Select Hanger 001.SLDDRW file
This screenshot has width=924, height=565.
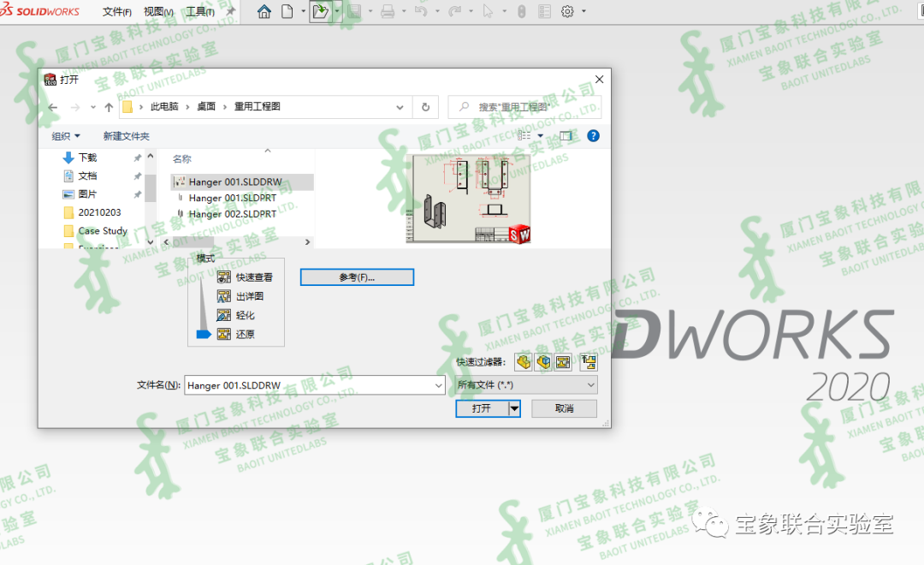[x=241, y=181]
